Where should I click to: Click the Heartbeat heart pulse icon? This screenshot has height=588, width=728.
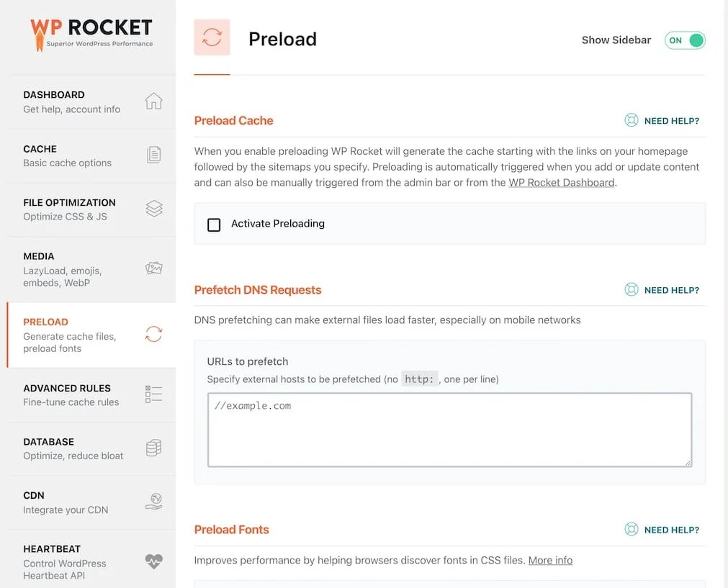pyautogui.click(x=153, y=561)
